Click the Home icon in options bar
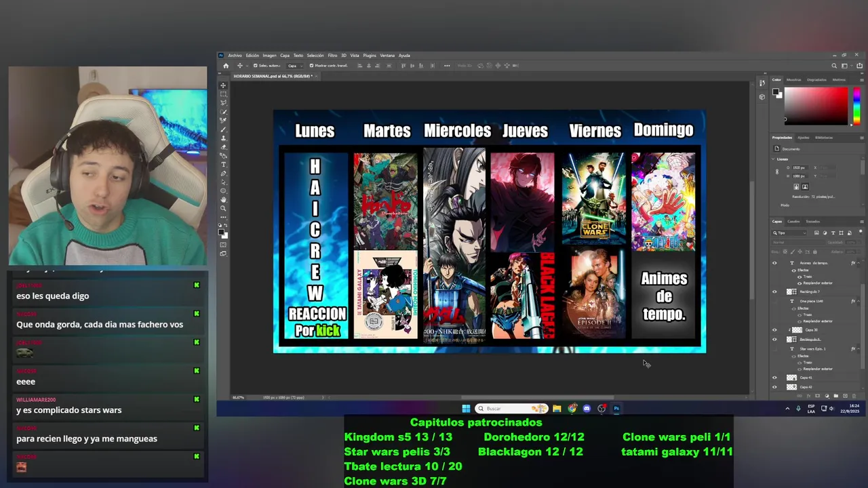Screen dimensions: 868x488 click(x=226, y=66)
